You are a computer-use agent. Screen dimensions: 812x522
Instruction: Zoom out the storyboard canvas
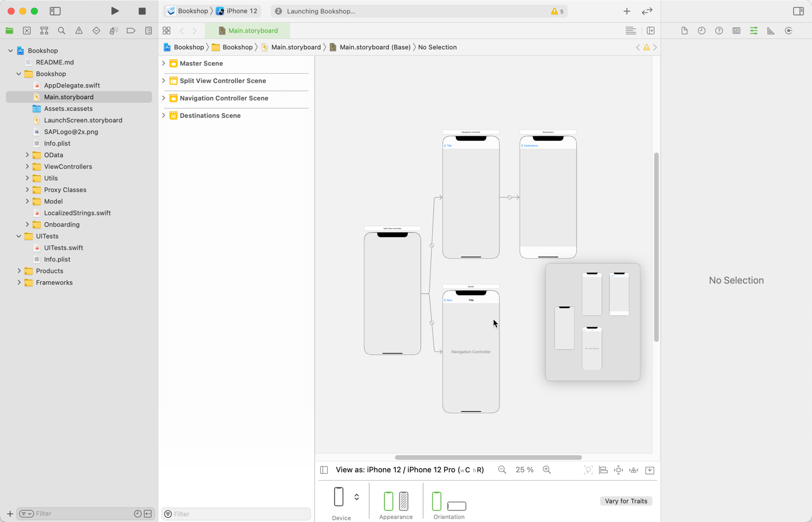point(502,470)
